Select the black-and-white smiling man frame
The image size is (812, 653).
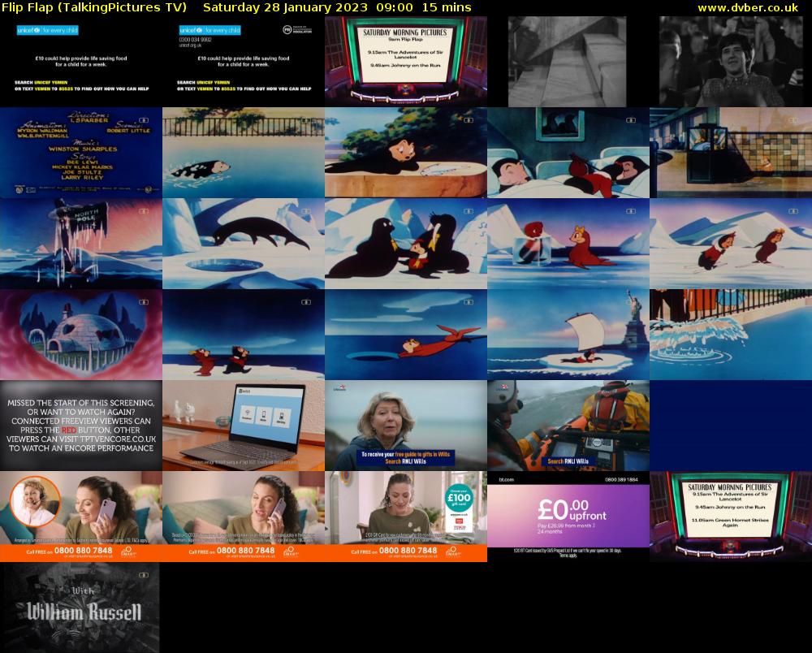click(731, 62)
